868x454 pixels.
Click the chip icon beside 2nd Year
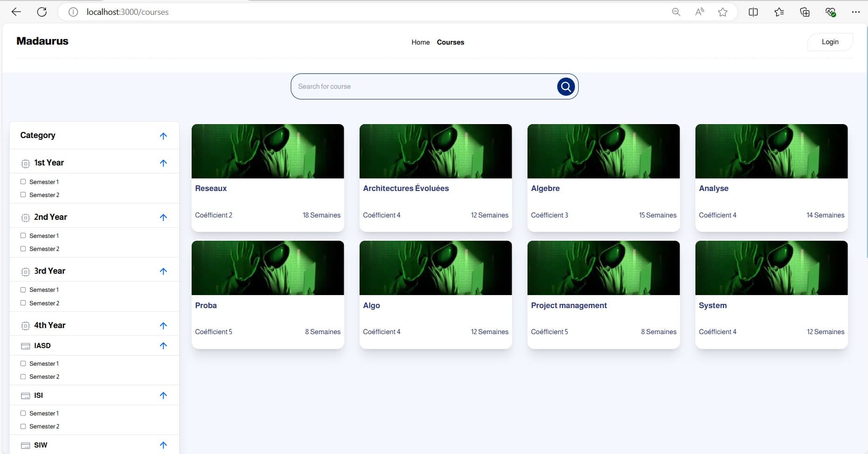click(25, 217)
